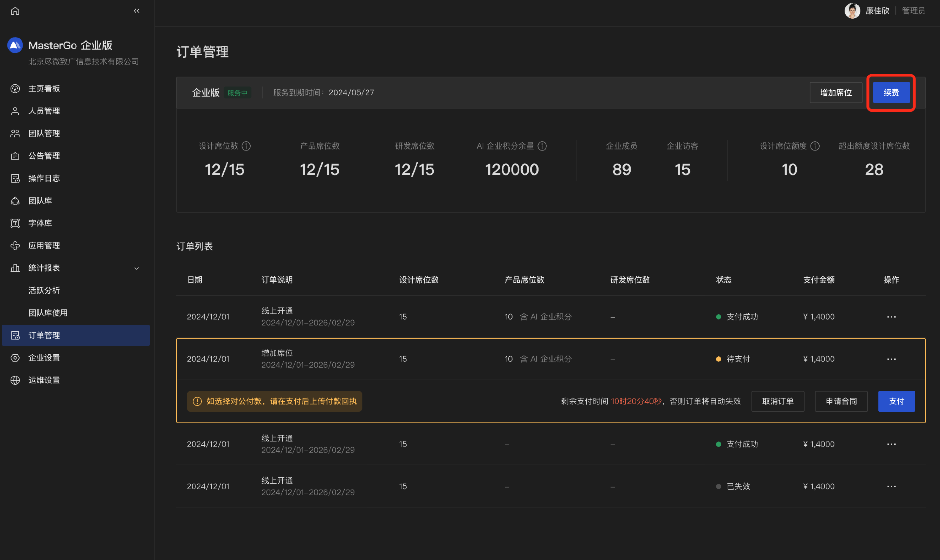Screen dimensions: 940x560
Task: Open 企业设置 menu item
Action: [76, 358]
